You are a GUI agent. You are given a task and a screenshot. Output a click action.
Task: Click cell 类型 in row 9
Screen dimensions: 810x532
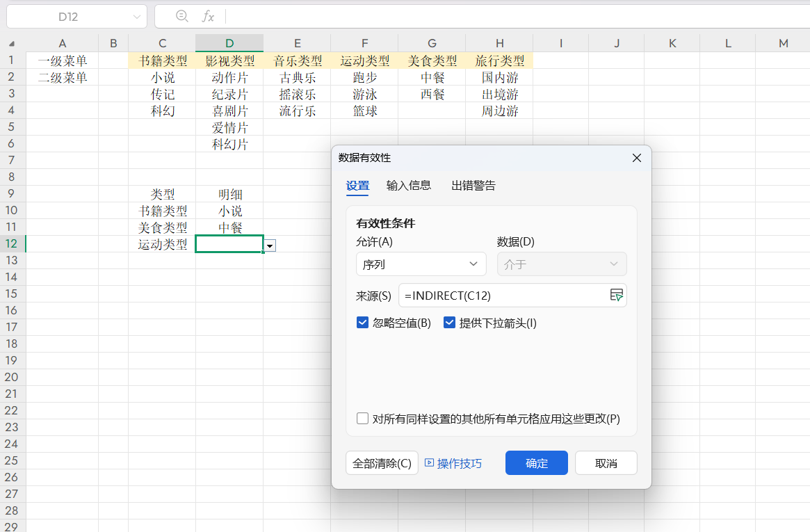(162, 194)
